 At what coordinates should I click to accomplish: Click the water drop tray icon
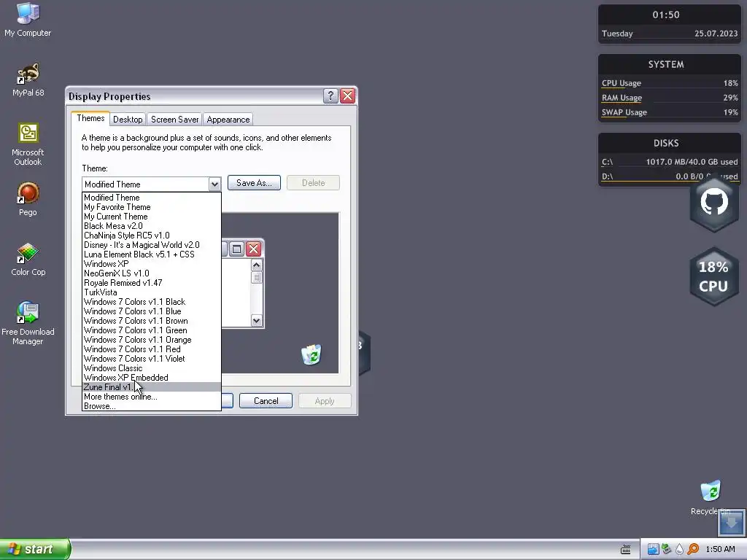[x=679, y=549]
